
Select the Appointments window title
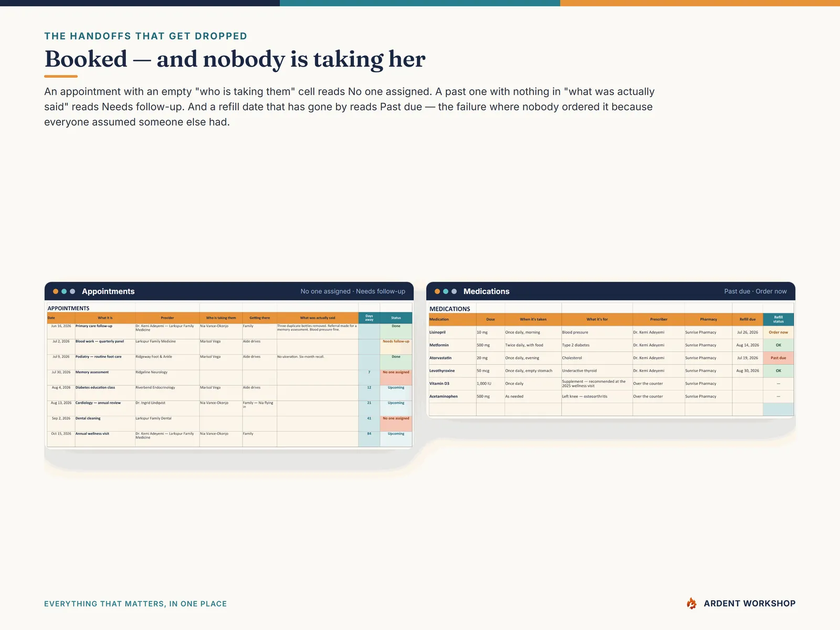108,291
